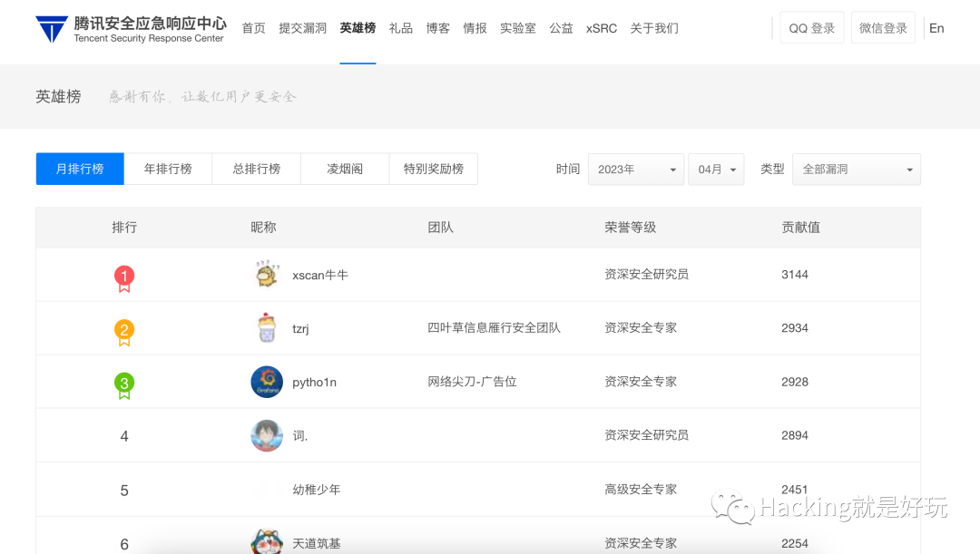Switch language with En link
The width and height of the screenshot is (980, 554).
pos(936,28)
